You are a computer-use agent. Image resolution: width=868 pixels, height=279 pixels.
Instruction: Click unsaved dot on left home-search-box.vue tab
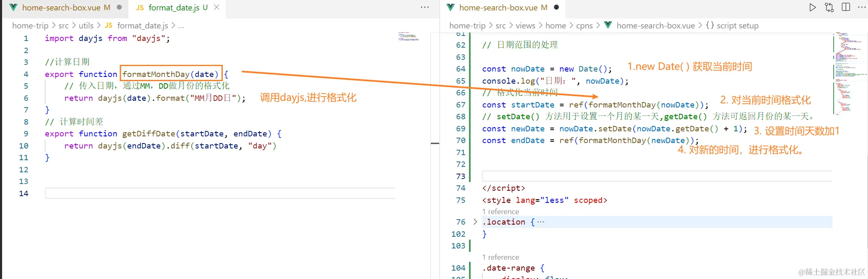pos(119,7)
